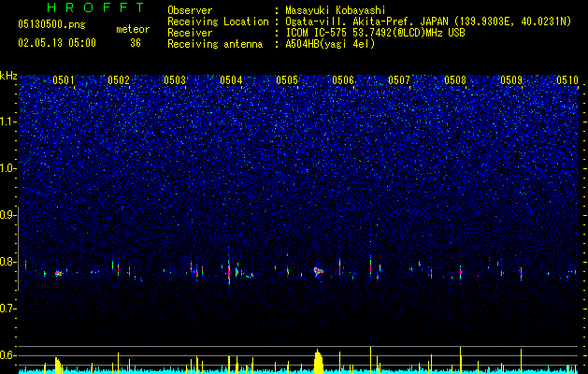Click the 0.7 kHz axis label
The image size is (588, 374).
pyautogui.click(x=8, y=309)
